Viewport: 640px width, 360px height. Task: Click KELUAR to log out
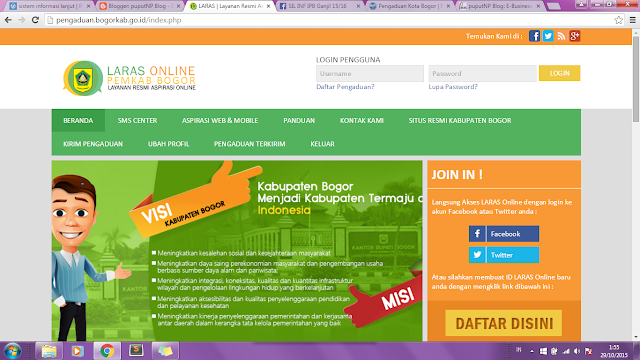pyautogui.click(x=322, y=144)
